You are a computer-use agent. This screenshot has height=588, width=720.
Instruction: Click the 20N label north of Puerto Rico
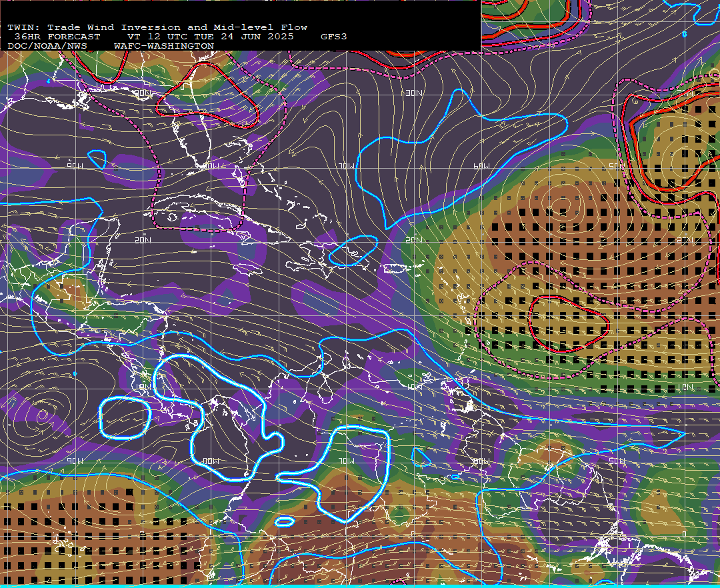(x=414, y=240)
